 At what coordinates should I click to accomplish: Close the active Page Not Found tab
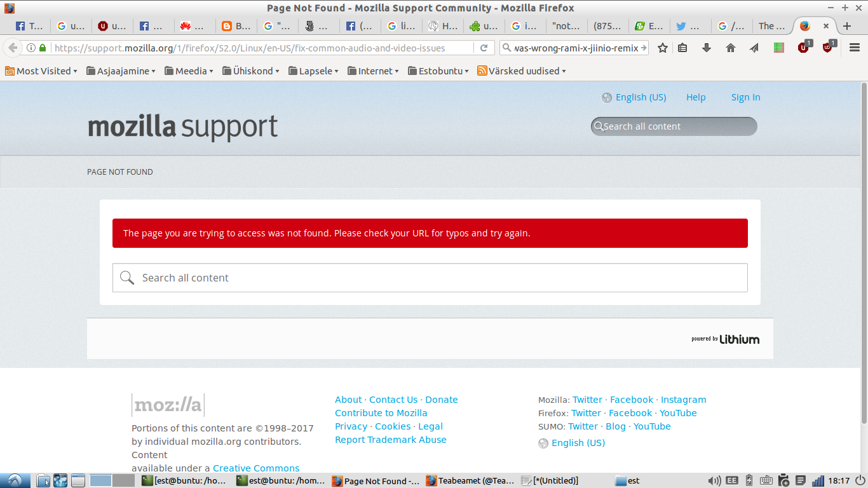(825, 26)
